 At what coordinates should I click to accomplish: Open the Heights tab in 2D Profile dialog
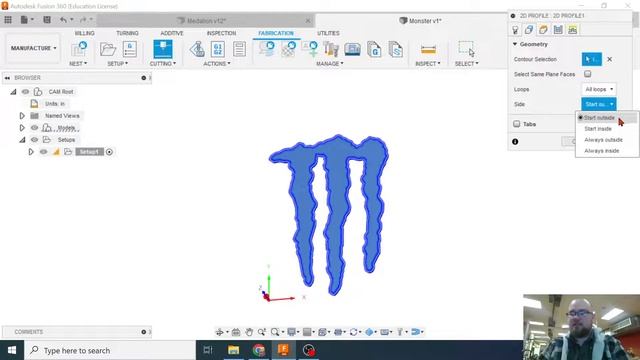click(543, 30)
